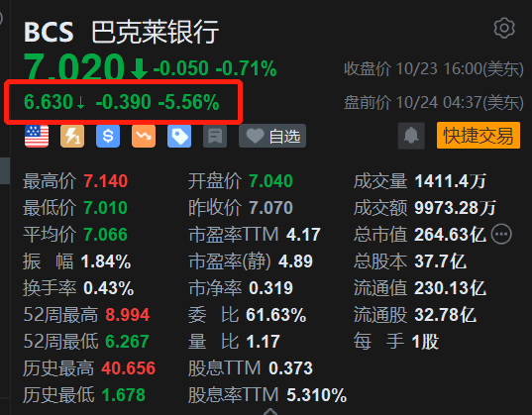Open the more options icon beside 总市值

(x=501, y=234)
